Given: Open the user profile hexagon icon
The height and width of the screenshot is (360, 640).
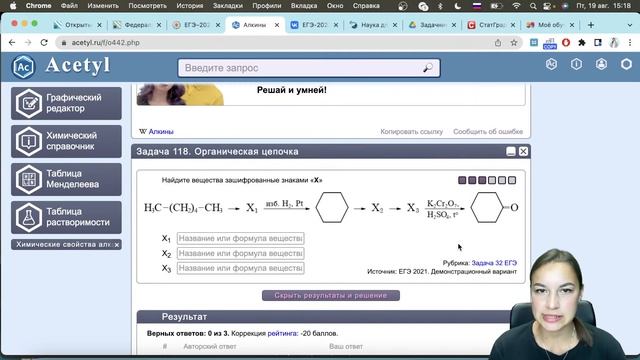Looking at the screenshot, I should coord(601,64).
